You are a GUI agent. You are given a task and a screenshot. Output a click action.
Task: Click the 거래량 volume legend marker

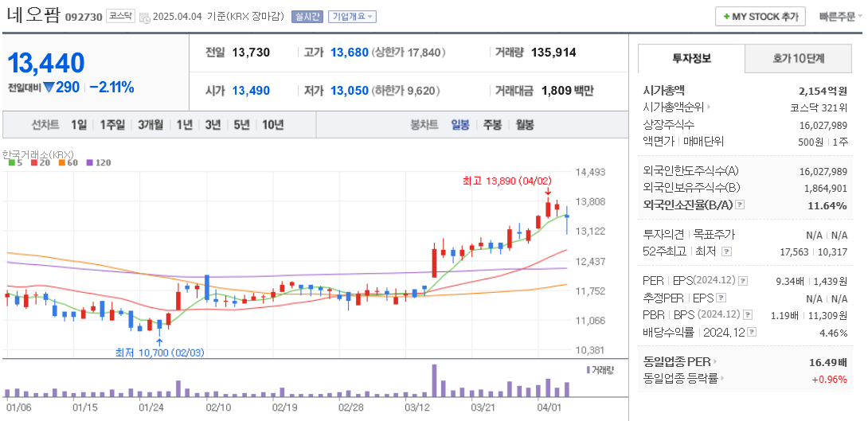tap(600, 369)
